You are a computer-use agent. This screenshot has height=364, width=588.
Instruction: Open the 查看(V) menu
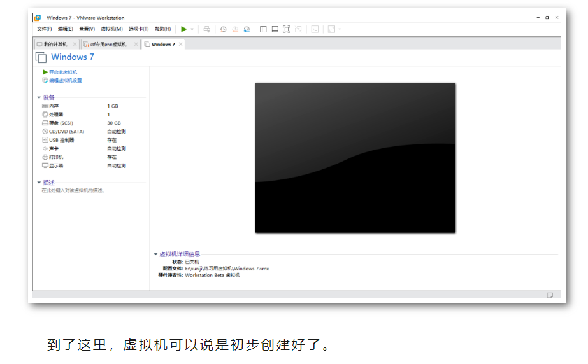tap(87, 29)
